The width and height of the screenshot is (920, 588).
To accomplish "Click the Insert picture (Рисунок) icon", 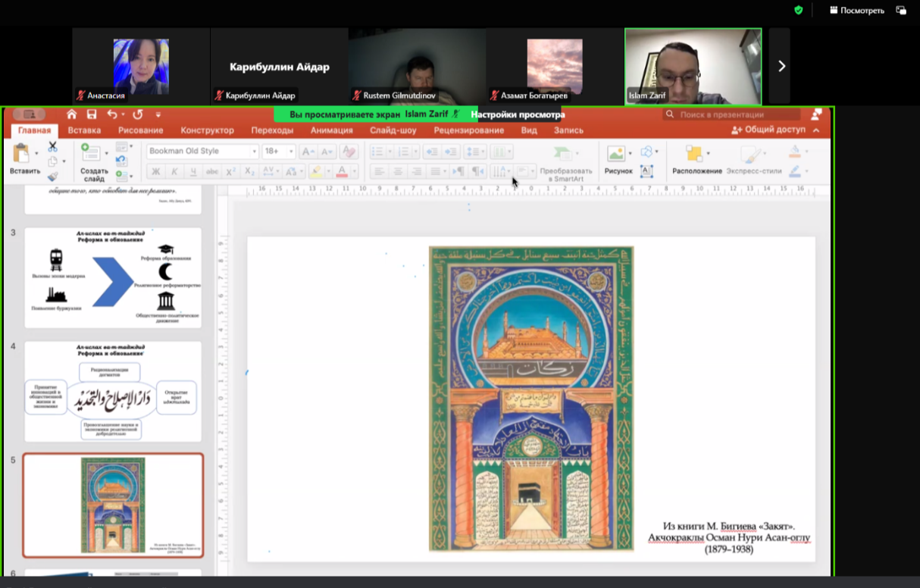I will tap(617, 154).
